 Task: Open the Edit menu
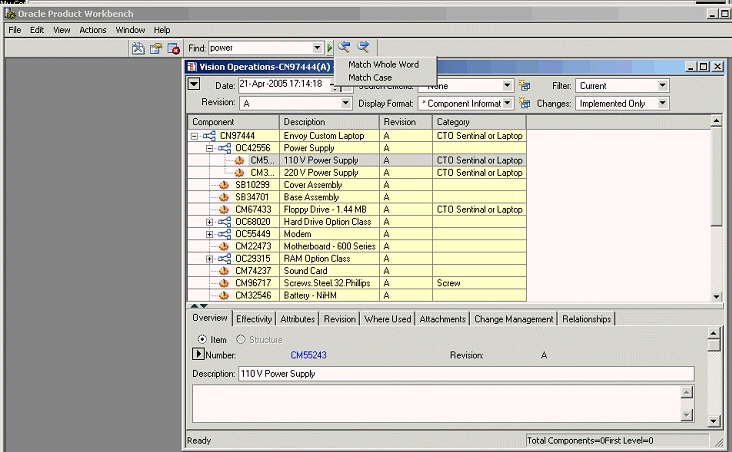tap(37, 30)
